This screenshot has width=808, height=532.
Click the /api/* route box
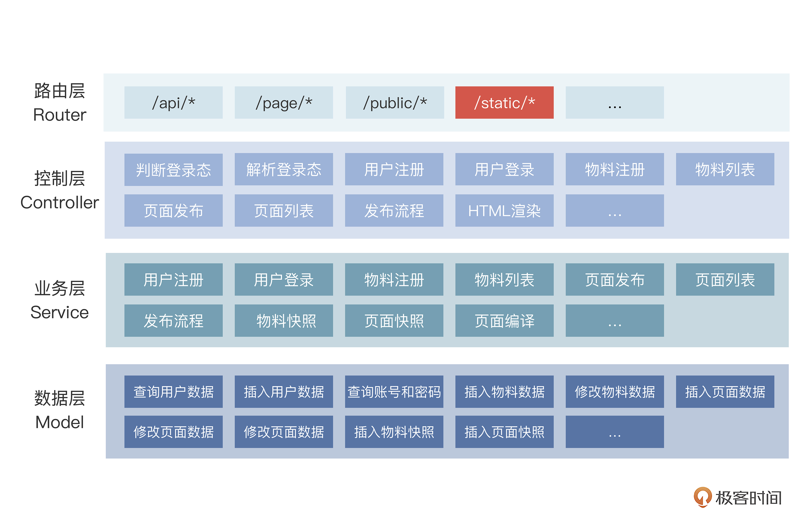pyautogui.click(x=174, y=103)
